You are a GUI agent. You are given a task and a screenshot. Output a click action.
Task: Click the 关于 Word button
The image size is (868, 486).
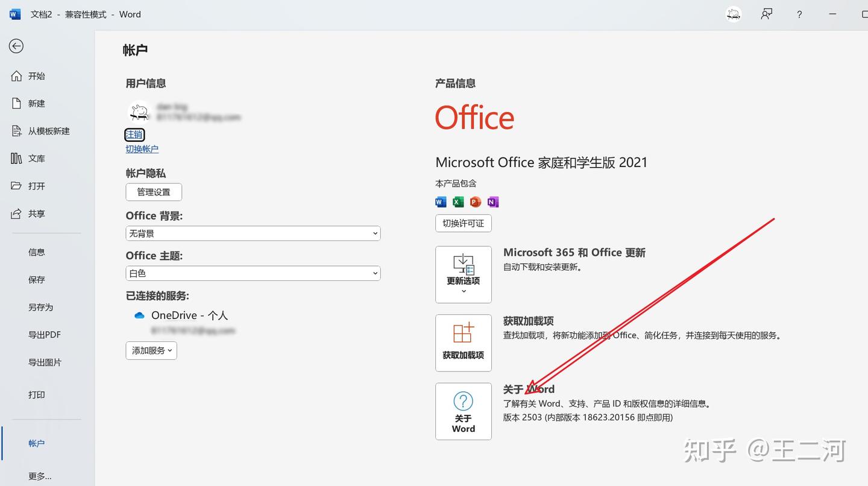pyautogui.click(x=464, y=411)
